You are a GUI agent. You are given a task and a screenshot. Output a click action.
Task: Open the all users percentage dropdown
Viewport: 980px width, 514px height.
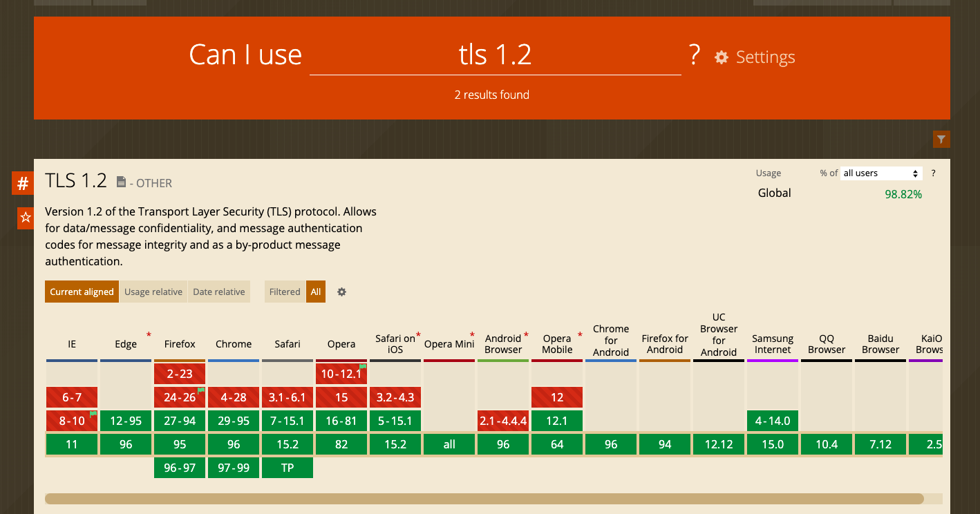click(881, 173)
